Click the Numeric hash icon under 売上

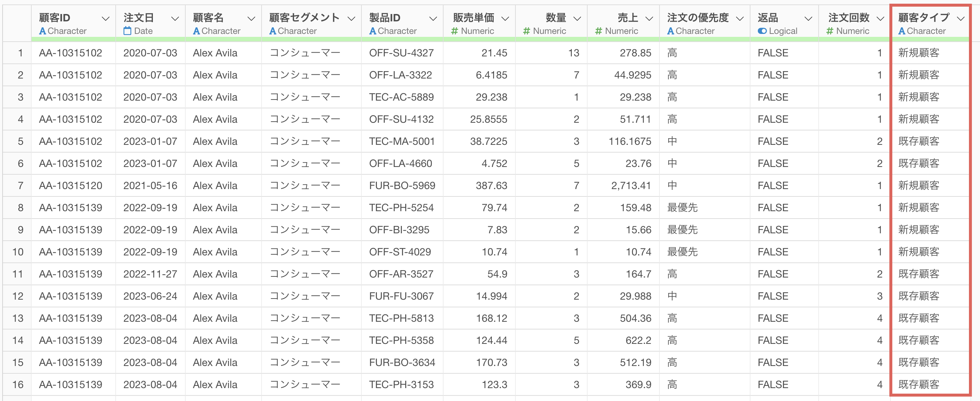[x=599, y=31]
